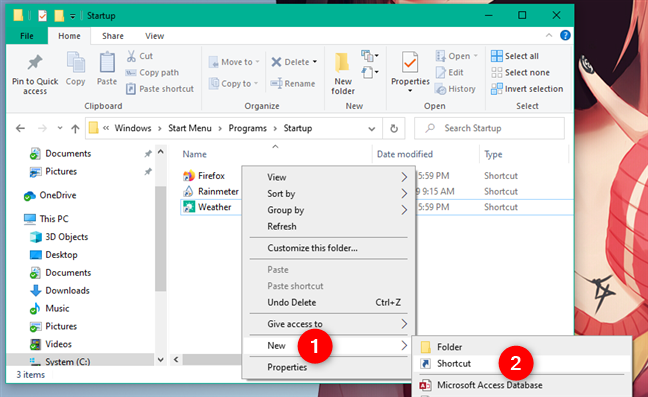This screenshot has width=648, height=397.
Task: Open Desktop in the navigation pane
Action: (x=53, y=254)
